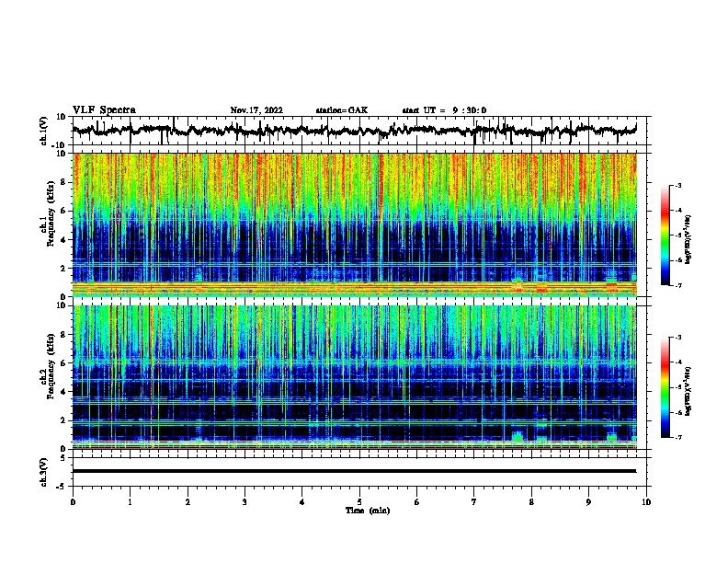Image resolution: width=728 pixels, height=563 pixels.
Task: Click time-axis end tick label "10"
Action: [x=646, y=502]
